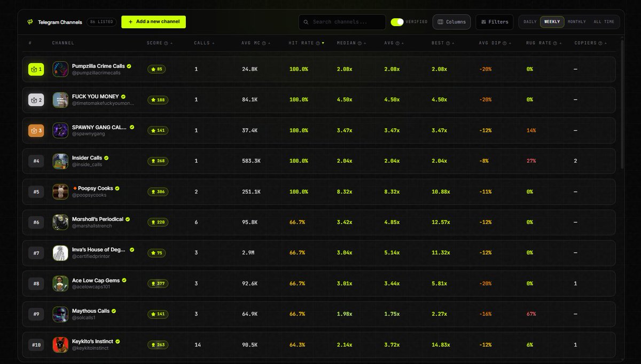Click Ace Low Cap Gems avatar
This screenshot has width=641, height=364.
point(60,283)
